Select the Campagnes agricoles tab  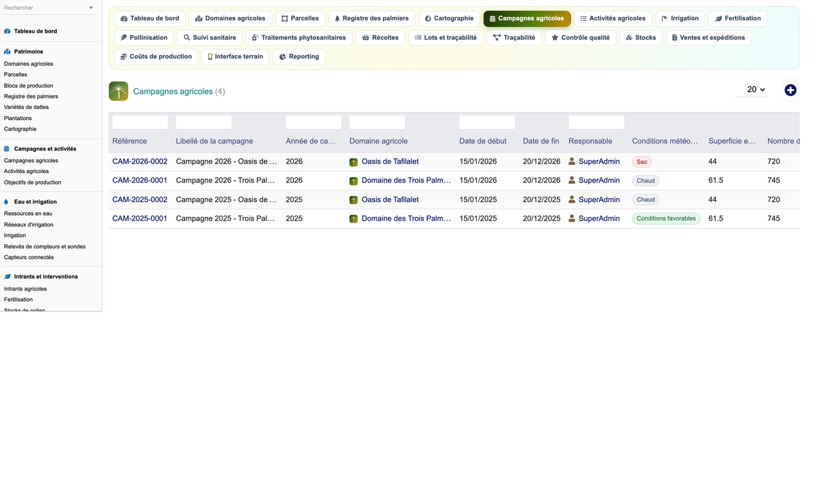pyautogui.click(x=527, y=18)
